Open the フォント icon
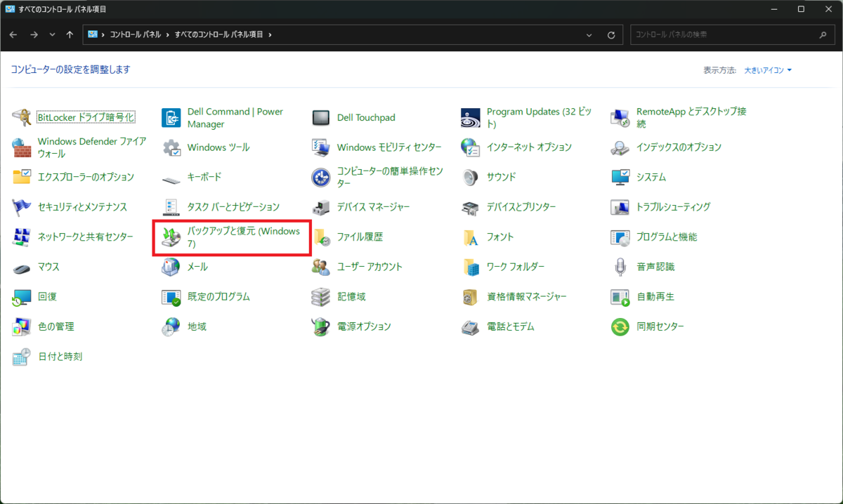 pos(471,237)
